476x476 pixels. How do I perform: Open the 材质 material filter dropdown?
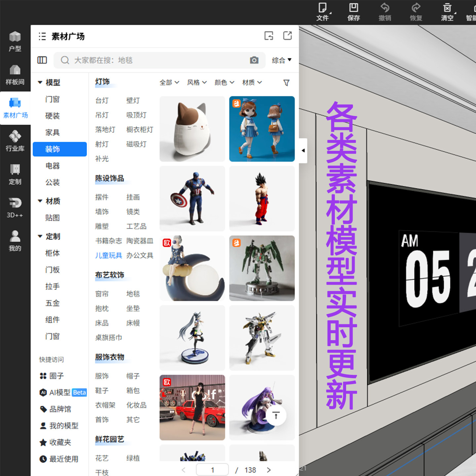(x=252, y=82)
